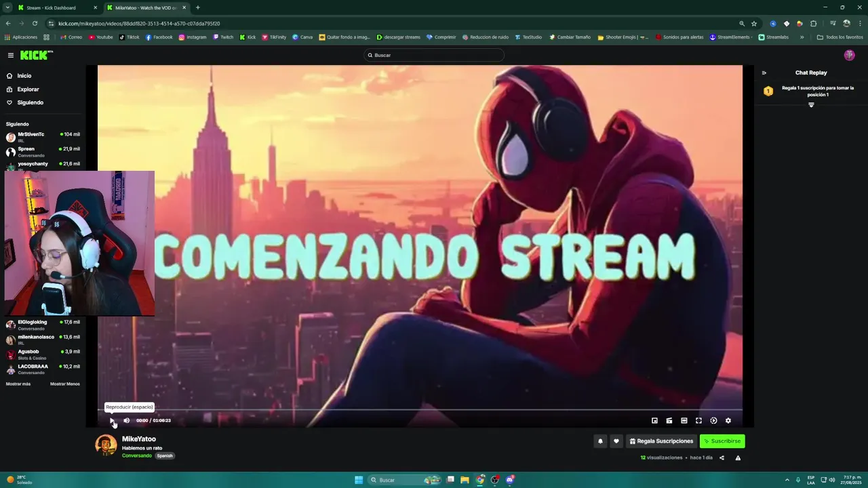This screenshot has width=868, height=488.
Task: Open the MikeYatoo channel name link
Action: click(x=139, y=439)
